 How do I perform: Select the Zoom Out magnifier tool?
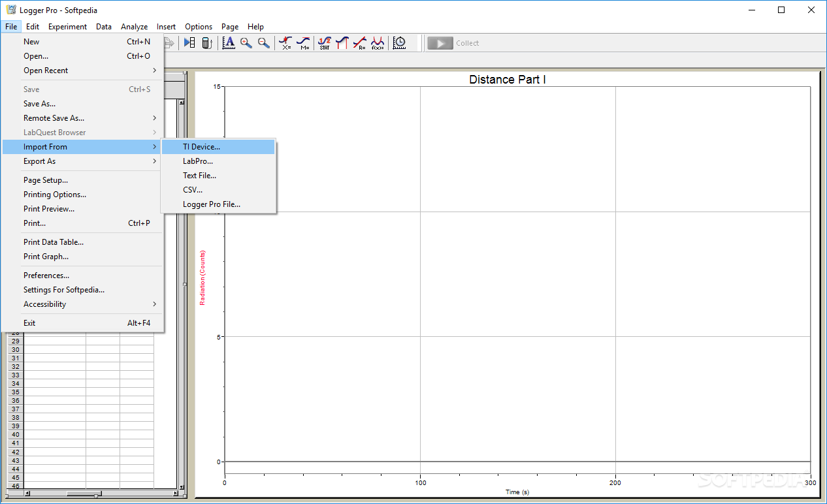tap(264, 43)
